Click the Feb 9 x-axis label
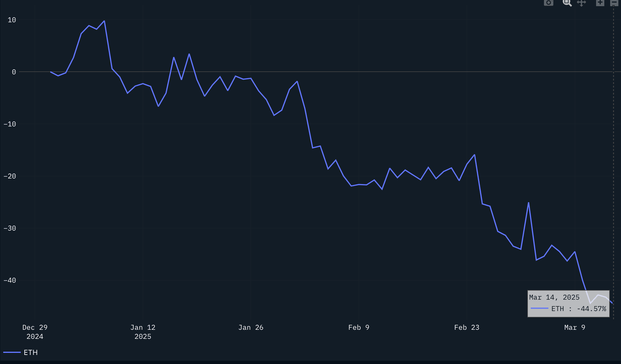Image resolution: width=621 pixels, height=364 pixels. pyautogui.click(x=359, y=327)
